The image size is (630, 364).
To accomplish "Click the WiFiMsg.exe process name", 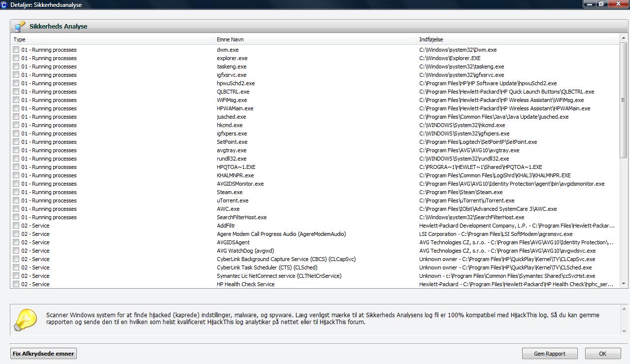I will click(x=232, y=100).
